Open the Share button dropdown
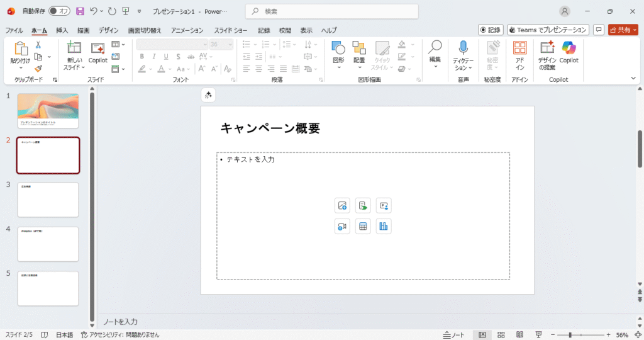 click(633, 30)
